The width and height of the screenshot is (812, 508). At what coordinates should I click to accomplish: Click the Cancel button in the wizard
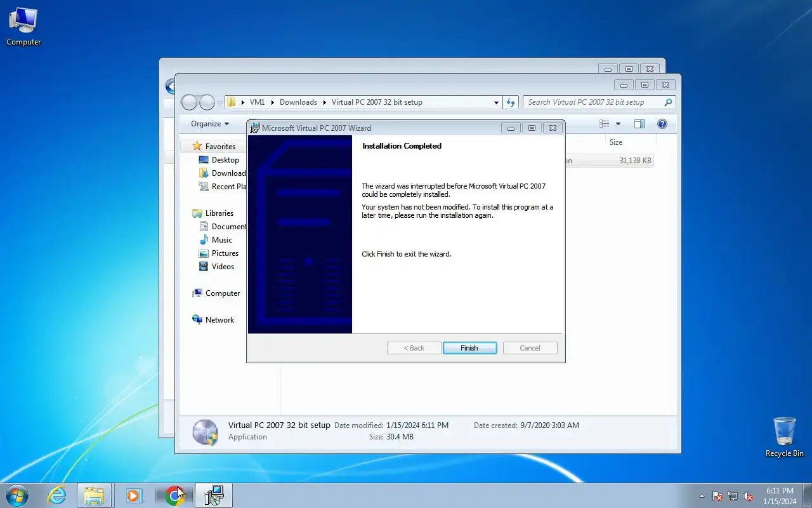click(530, 348)
